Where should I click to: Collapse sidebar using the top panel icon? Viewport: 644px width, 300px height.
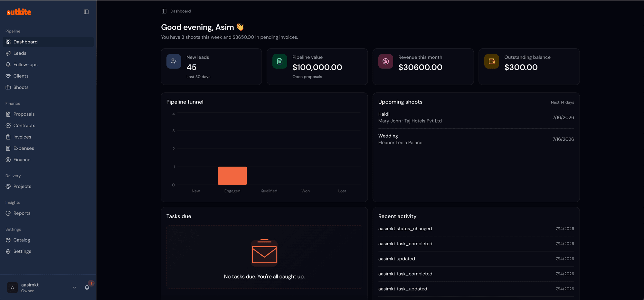pyautogui.click(x=86, y=12)
